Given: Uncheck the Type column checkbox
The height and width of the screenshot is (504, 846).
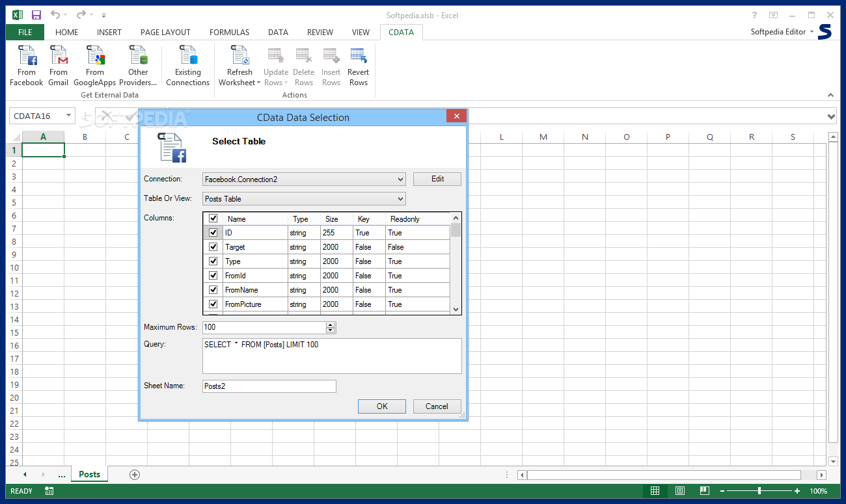Looking at the screenshot, I should [213, 261].
